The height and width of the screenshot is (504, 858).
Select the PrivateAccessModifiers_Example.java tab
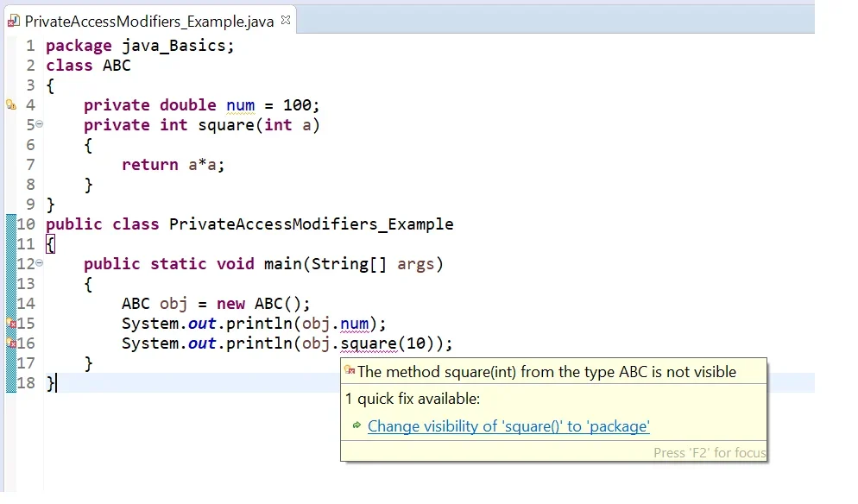tap(149, 21)
